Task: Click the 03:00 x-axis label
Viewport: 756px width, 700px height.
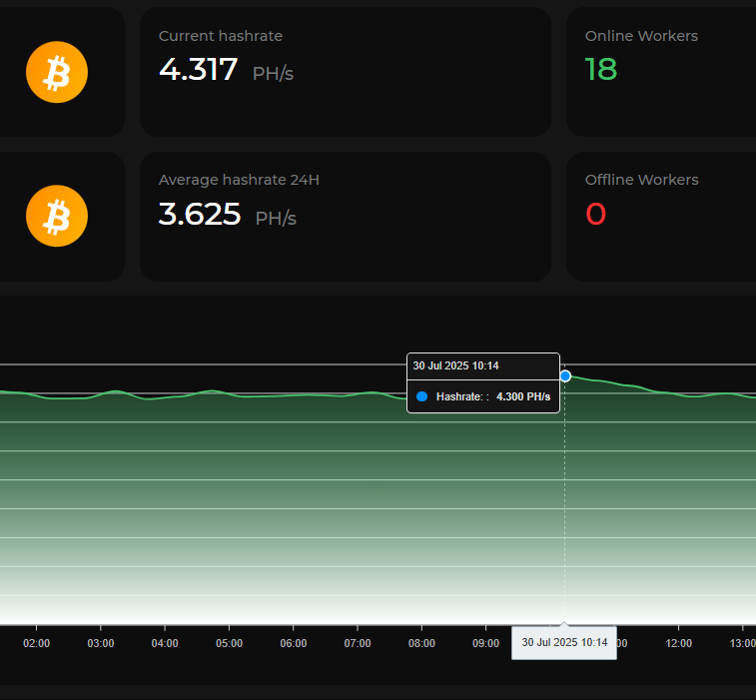Action: pos(101,644)
